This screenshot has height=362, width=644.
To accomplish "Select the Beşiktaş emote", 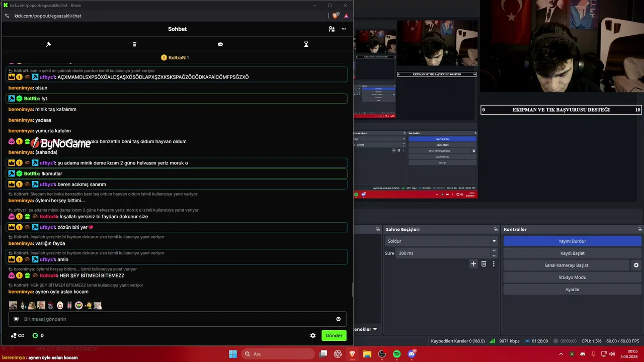I will [x=69, y=305].
